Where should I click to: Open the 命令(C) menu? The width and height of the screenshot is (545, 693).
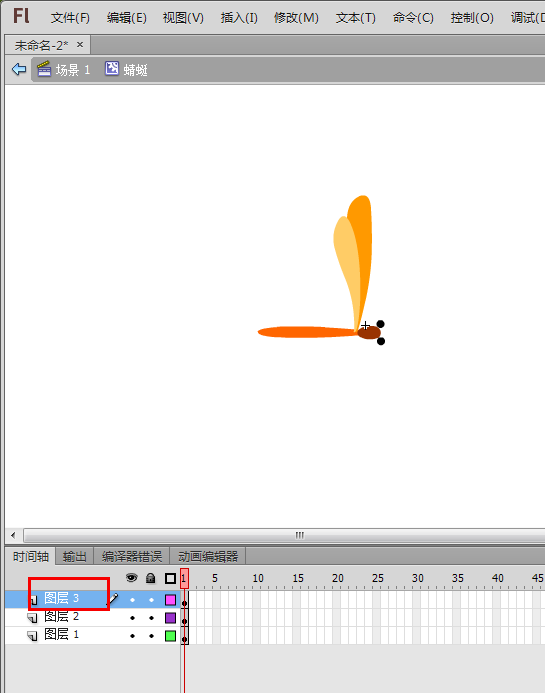click(x=413, y=18)
